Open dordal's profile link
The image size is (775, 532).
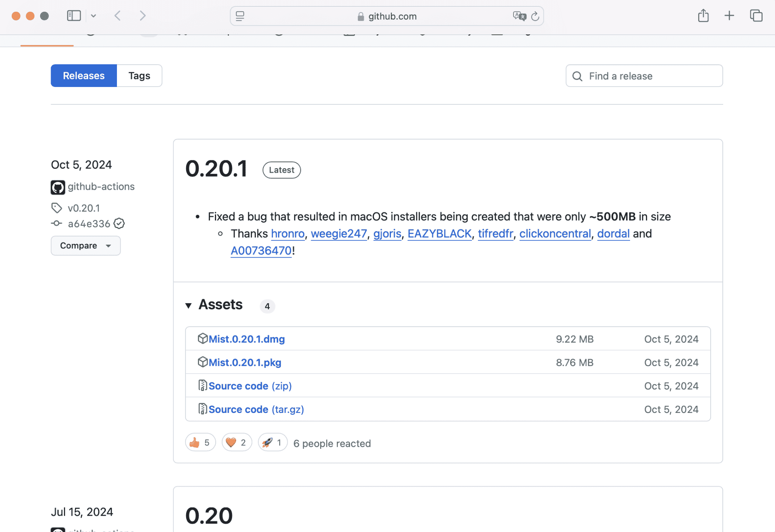613,233
